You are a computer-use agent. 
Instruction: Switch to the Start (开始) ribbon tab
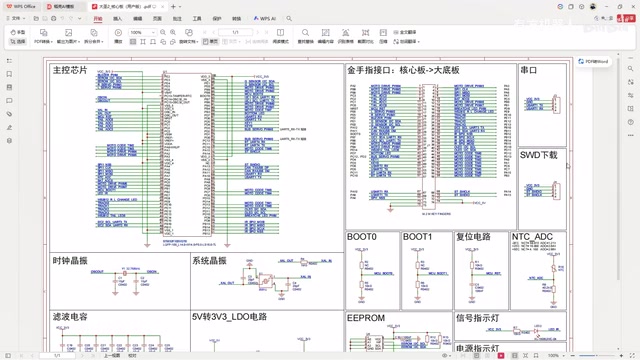click(x=98, y=19)
